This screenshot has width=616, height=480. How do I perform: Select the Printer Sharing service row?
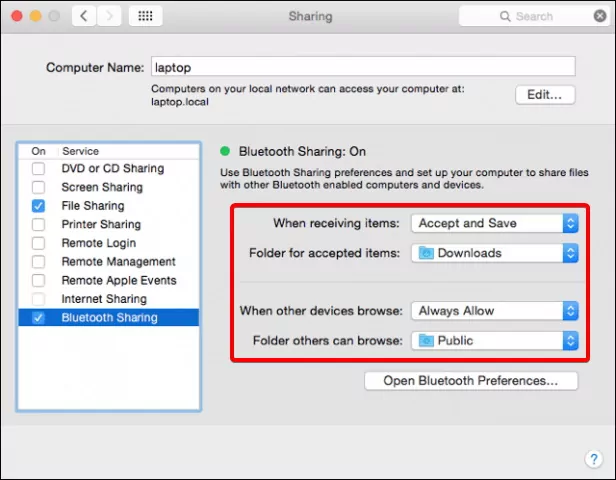[x=109, y=225]
